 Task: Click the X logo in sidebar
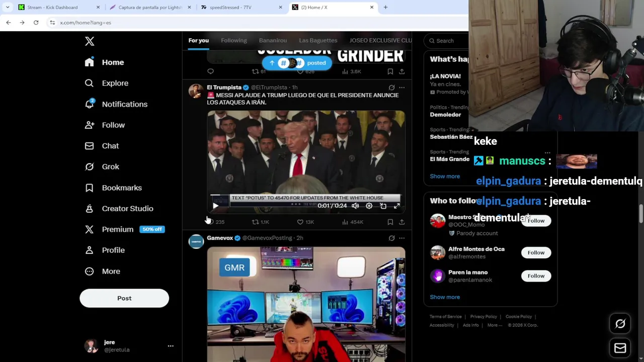tap(90, 41)
